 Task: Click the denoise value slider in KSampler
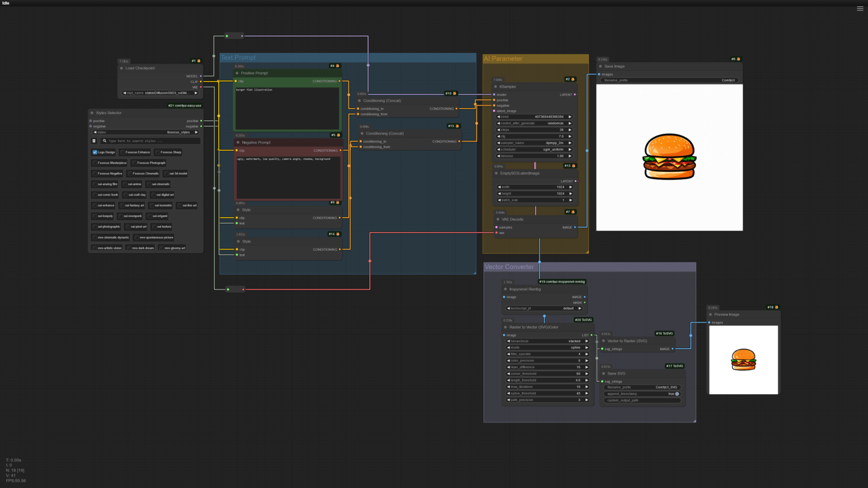click(x=534, y=156)
